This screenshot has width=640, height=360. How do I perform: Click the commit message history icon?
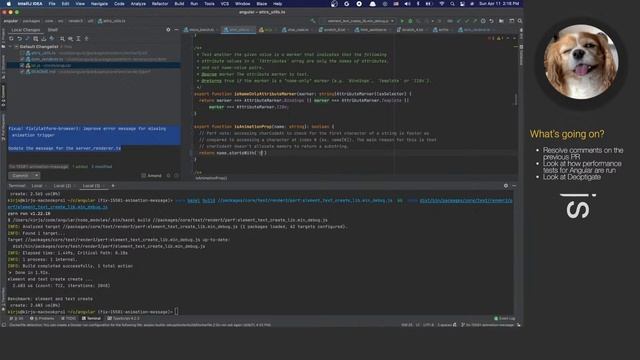pos(176,176)
